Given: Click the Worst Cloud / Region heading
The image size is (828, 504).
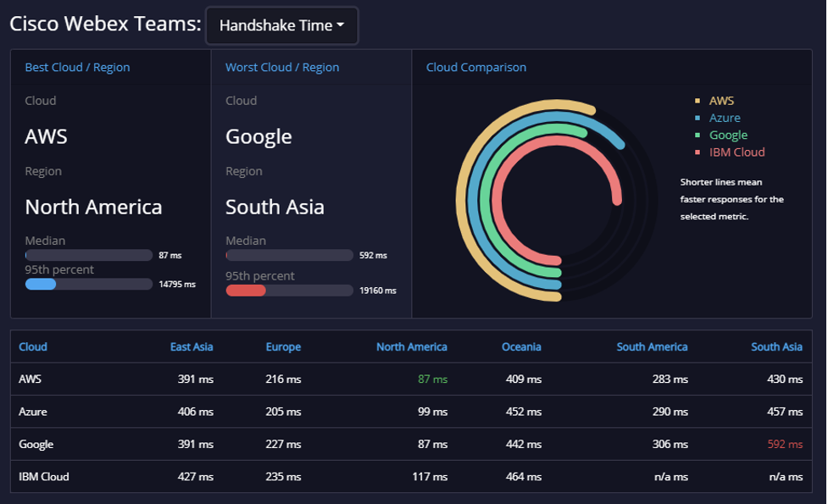Looking at the screenshot, I should 282,68.
